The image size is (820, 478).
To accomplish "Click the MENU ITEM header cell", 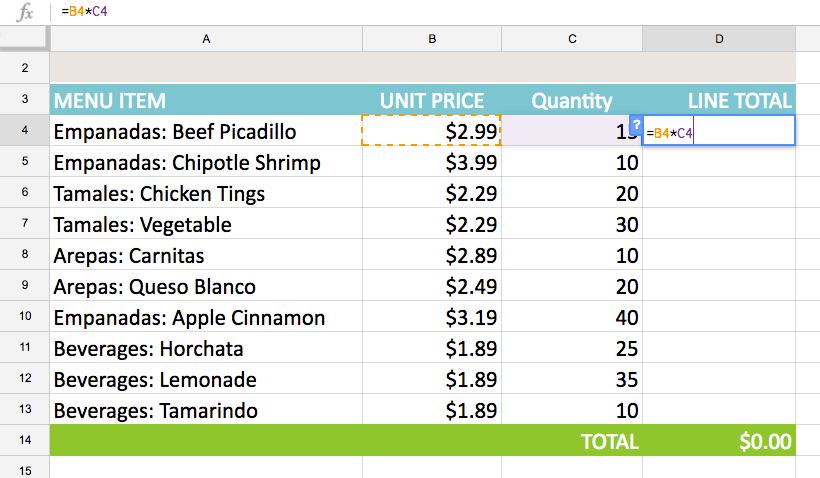I will pos(206,100).
